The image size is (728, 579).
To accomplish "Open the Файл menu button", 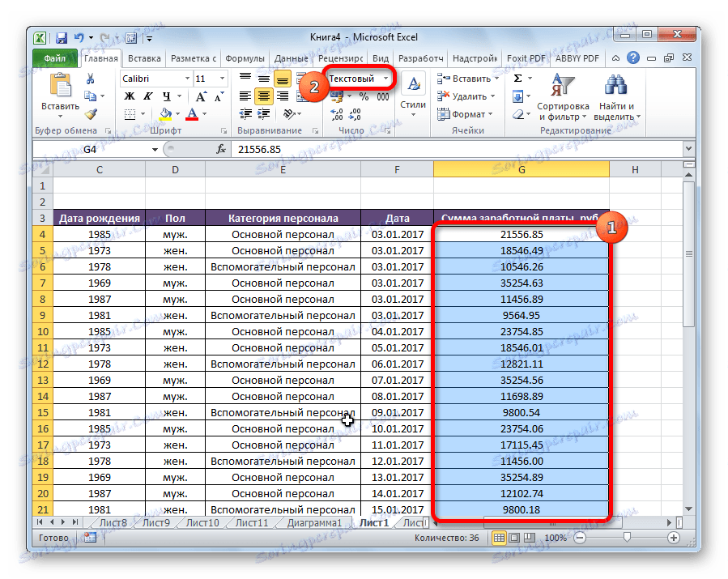I will [55, 58].
